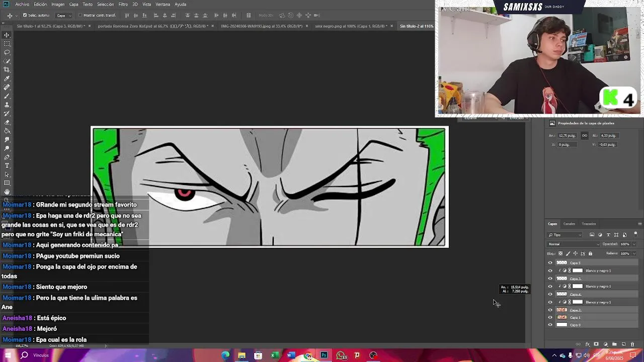Open Photoshop from the Windows taskbar
This screenshot has width=644, height=362.
pyautogui.click(x=324, y=355)
